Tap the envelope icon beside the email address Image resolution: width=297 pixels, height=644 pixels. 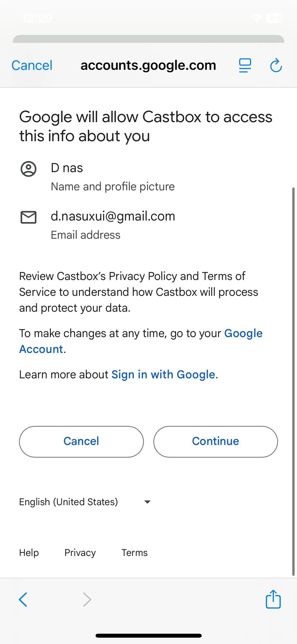pyautogui.click(x=29, y=217)
